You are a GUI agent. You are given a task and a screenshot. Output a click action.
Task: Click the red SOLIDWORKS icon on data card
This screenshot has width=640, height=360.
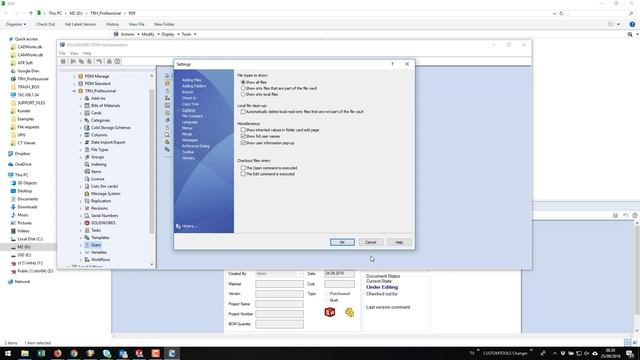pyautogui.click(x=330, y=312)
